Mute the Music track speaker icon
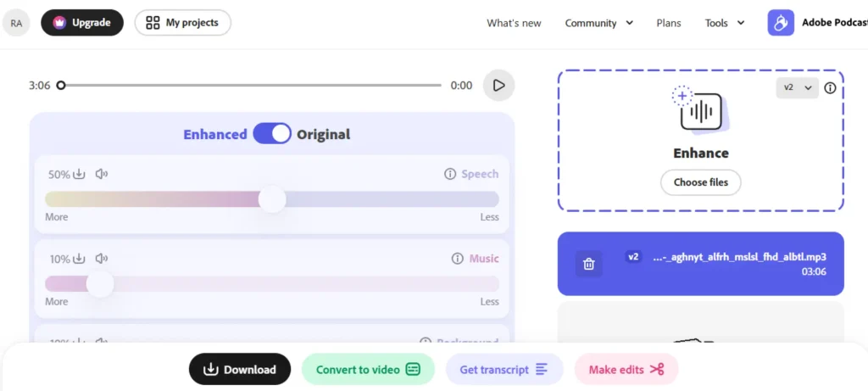The width and height of the screenshot is (868, 391). [102, 259]
